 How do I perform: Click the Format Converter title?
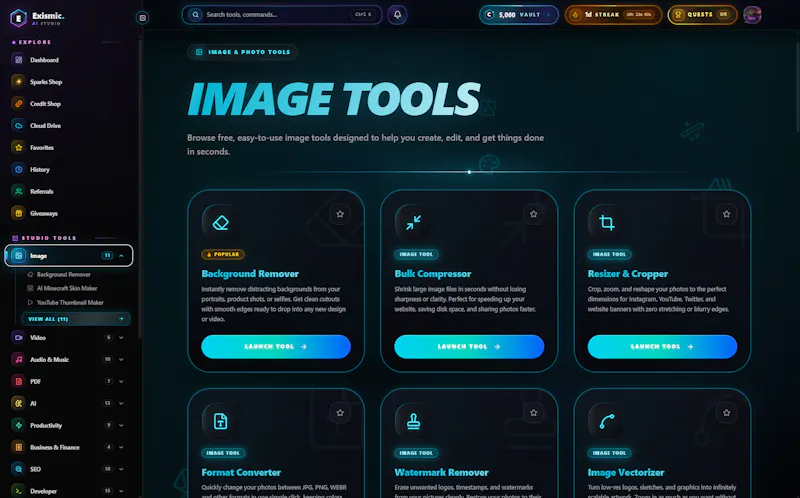coord(241,472)
